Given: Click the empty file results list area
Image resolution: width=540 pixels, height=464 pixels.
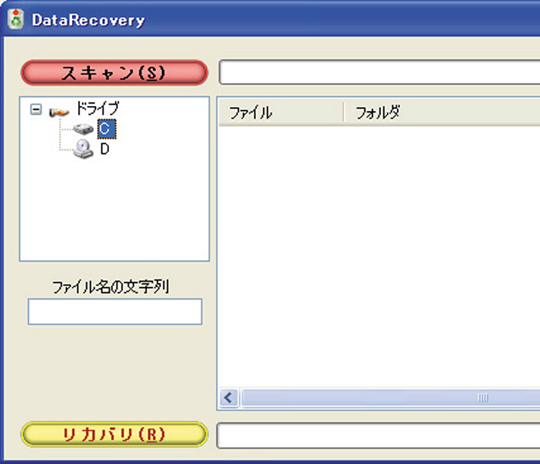Looking at the screenshot, I should [x=379, y=257].
